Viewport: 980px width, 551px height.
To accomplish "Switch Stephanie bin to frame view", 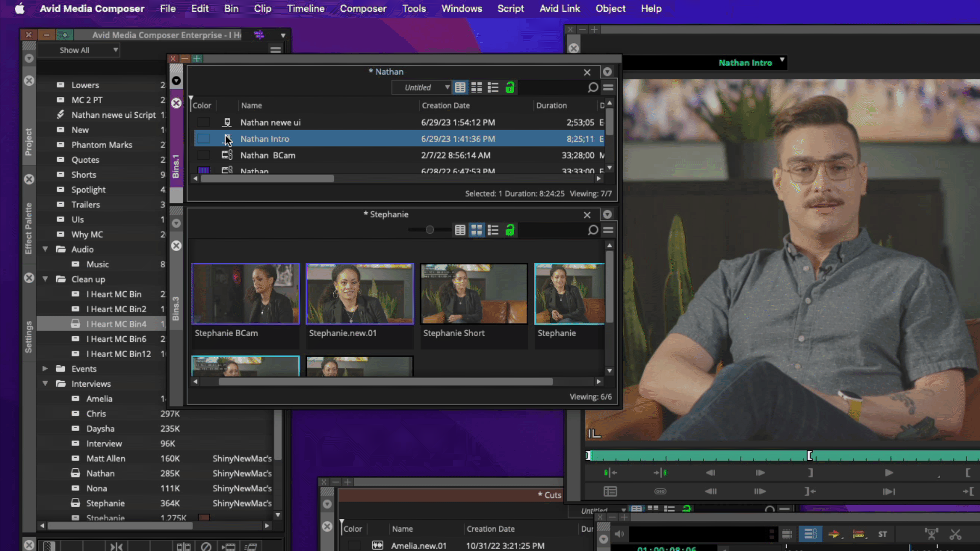I will point(476,230).
